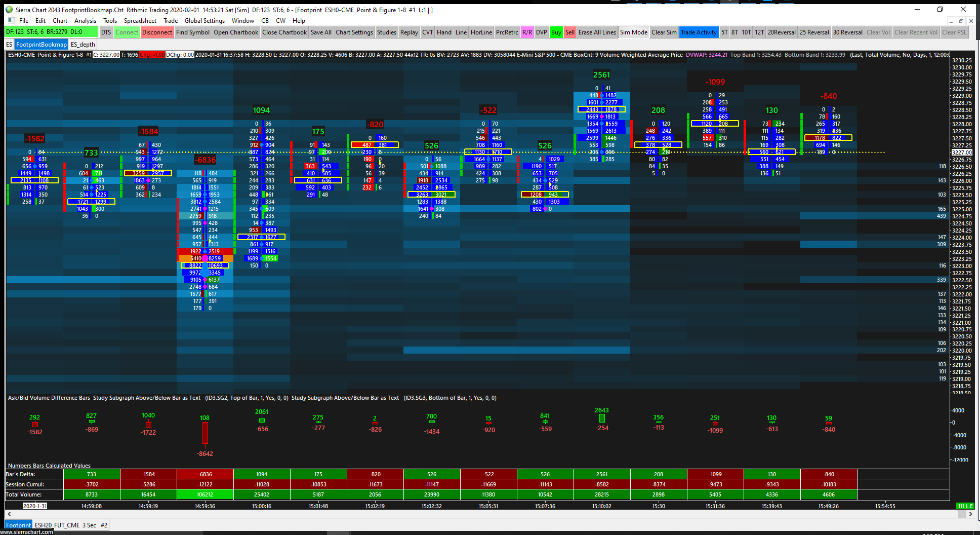Viewport: 980px width, 535px height.
Task: Open the Analysis menu
Action: click(x=85, y=21)
